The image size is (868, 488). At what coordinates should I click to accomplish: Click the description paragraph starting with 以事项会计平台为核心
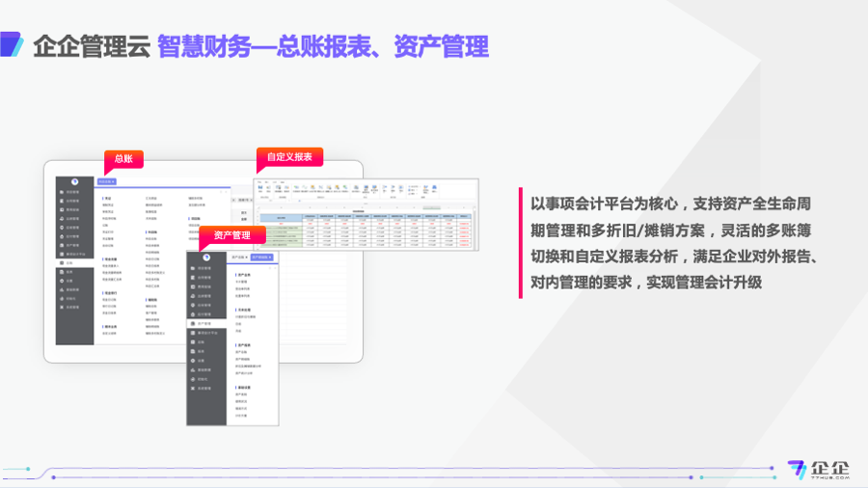pos(675,242)
